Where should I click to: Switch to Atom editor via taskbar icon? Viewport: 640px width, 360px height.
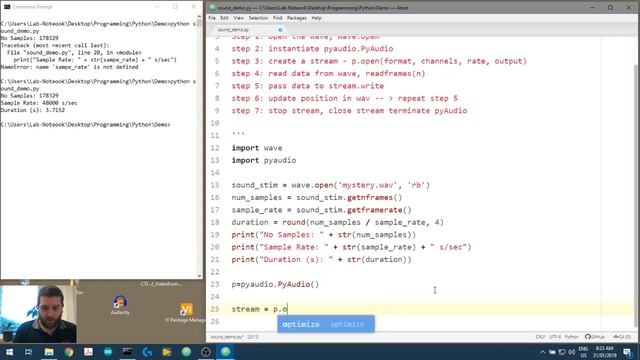225,352
